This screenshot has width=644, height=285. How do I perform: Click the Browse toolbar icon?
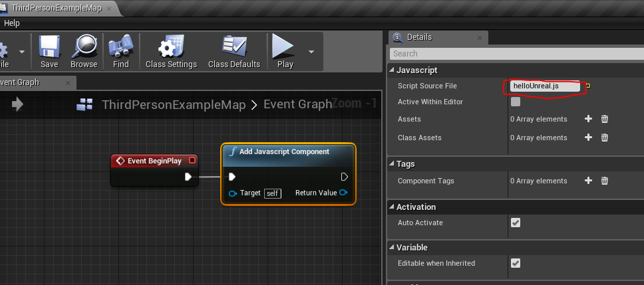(84, 52)
